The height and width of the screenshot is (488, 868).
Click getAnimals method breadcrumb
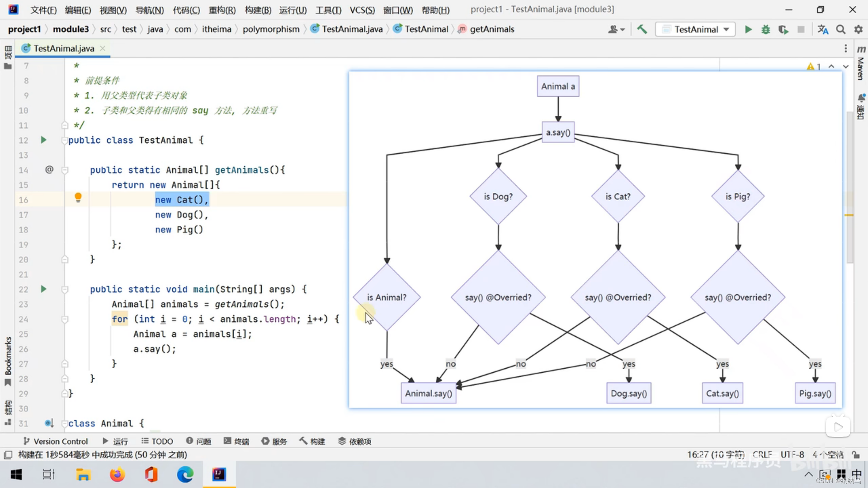[486, 29]
